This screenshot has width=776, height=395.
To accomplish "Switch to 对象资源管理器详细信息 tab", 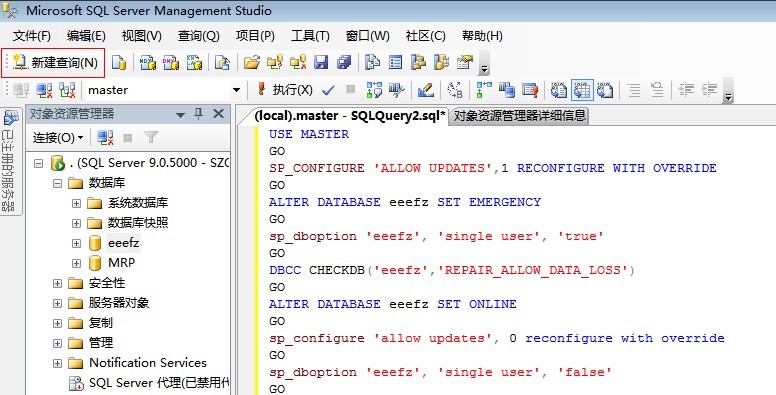I will click(520, 116).
